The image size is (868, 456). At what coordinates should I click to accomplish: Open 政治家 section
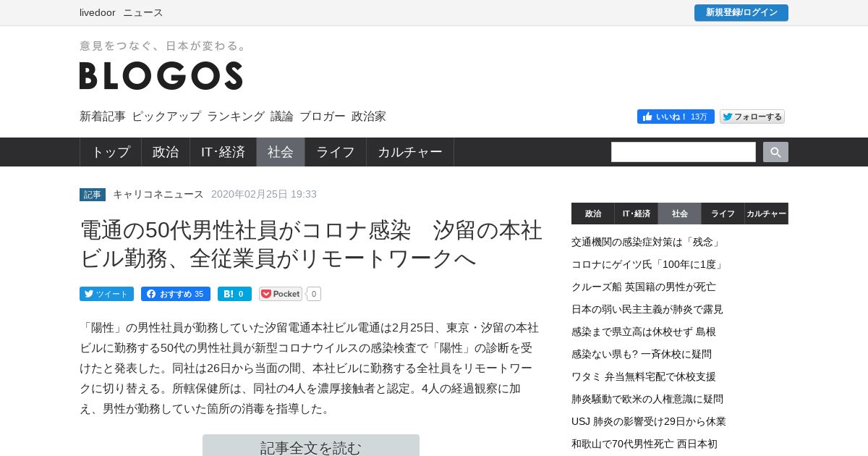click(x=369, y=117)
